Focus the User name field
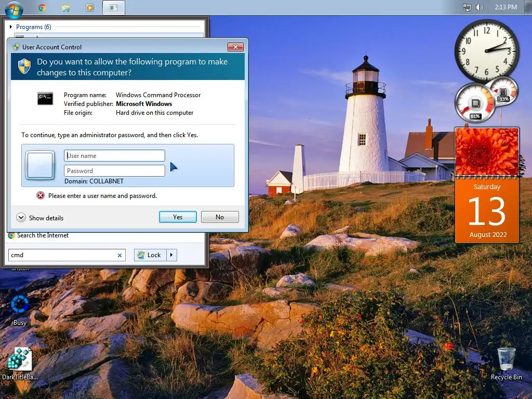 pos(114,156)
